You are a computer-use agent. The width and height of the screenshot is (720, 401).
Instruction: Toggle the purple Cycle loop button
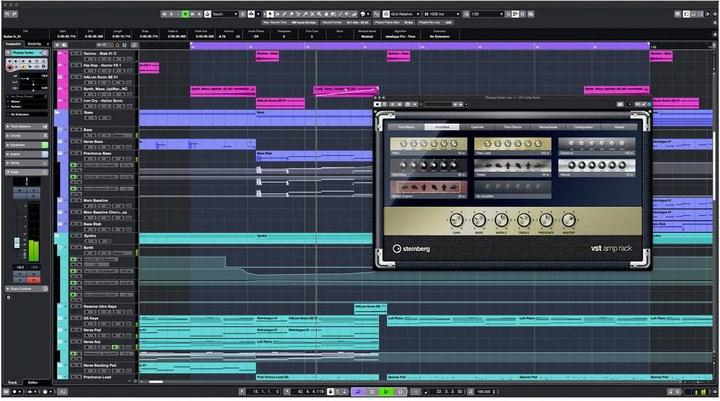click(x=359, y=392)
